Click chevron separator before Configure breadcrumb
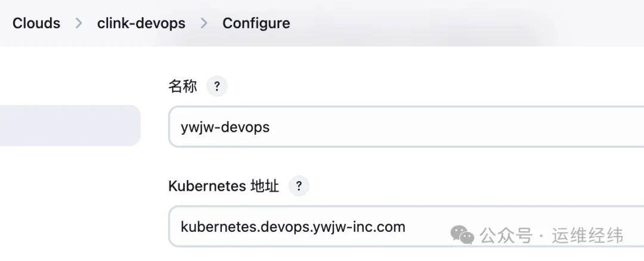The image size is (644, 261). click(204, 23)
